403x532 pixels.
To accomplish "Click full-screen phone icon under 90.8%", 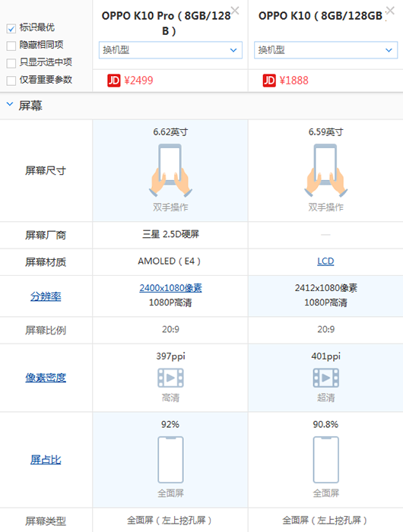I will point(325,460).
